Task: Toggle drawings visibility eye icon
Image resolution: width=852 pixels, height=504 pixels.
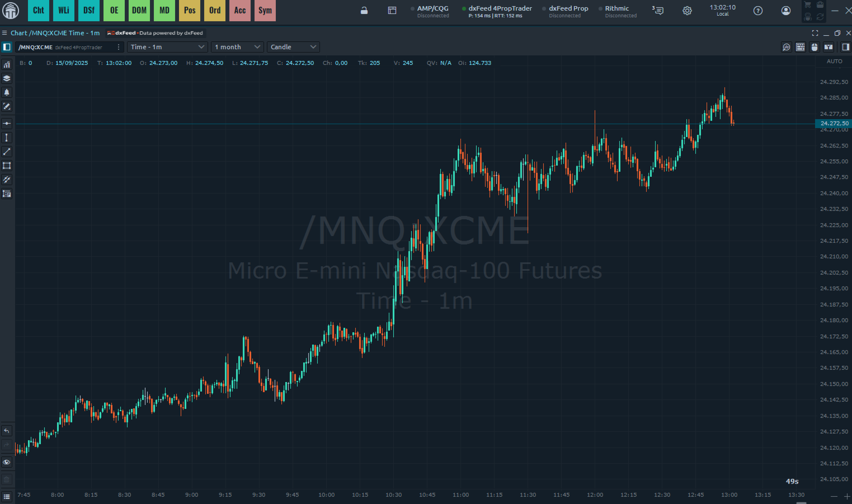Action: pyautogui.click(x=7, y=462)
